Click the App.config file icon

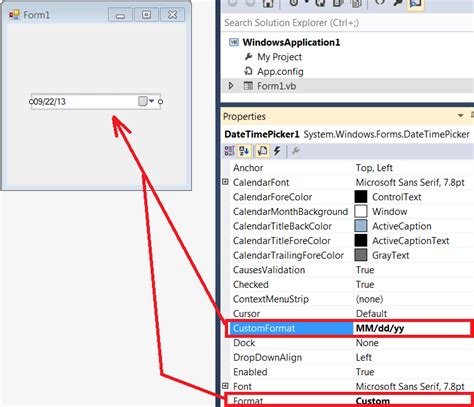248,71
